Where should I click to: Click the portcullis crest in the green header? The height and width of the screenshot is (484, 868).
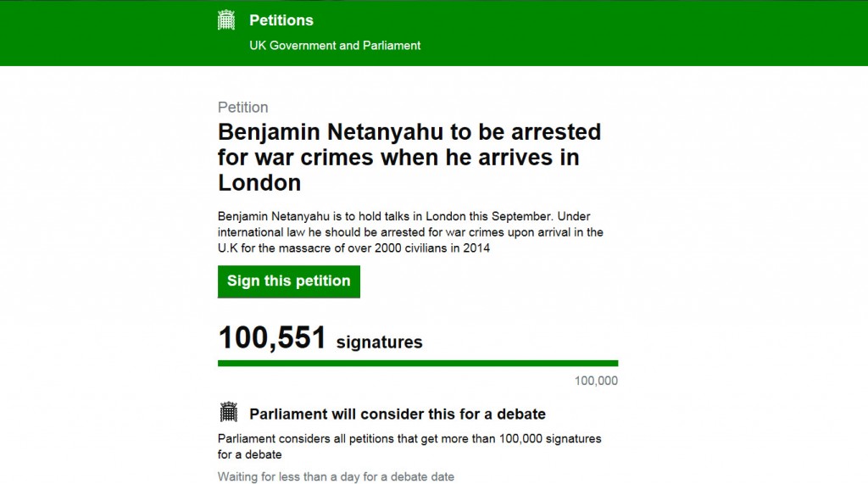226,20
